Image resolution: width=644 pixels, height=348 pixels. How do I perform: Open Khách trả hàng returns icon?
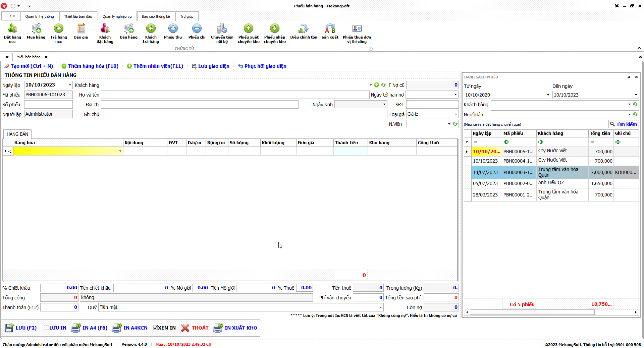(x=151, y=30)
